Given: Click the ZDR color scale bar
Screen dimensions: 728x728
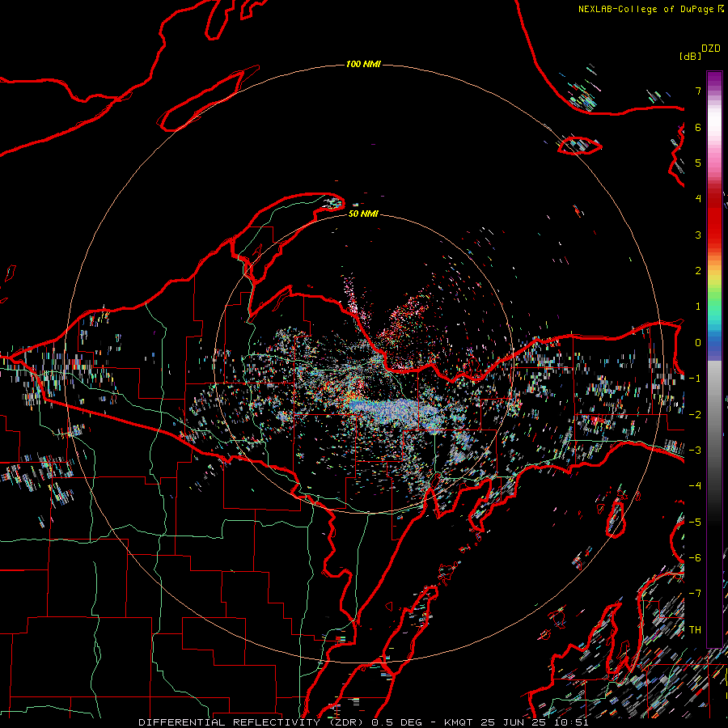Looking at the screenshot, I should 714,359.
